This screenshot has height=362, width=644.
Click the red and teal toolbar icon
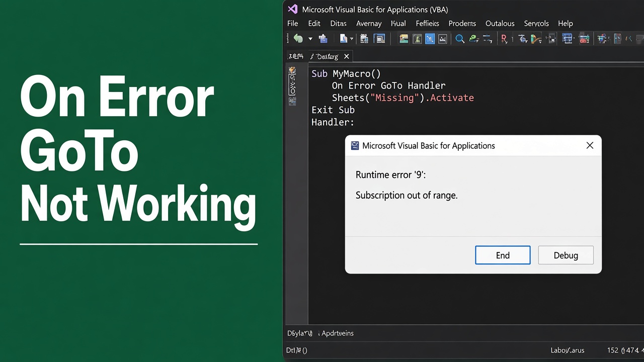(x=584, y=39)
